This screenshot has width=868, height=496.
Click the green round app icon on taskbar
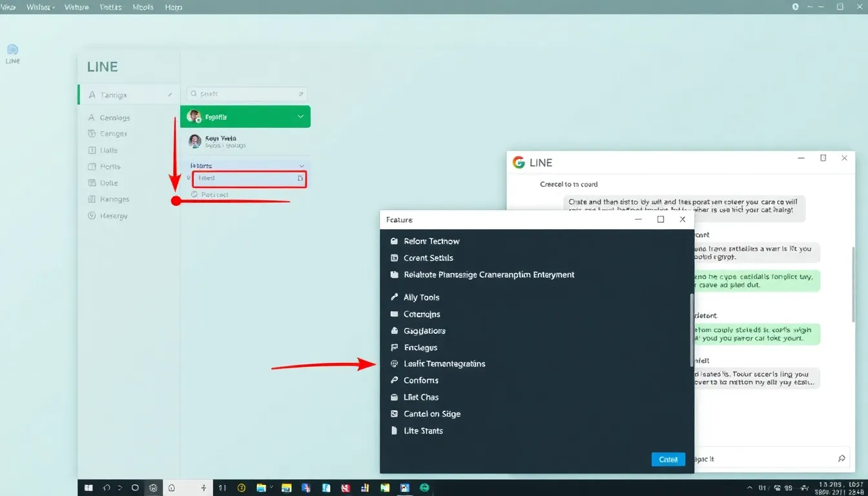(x=424, y=488)
